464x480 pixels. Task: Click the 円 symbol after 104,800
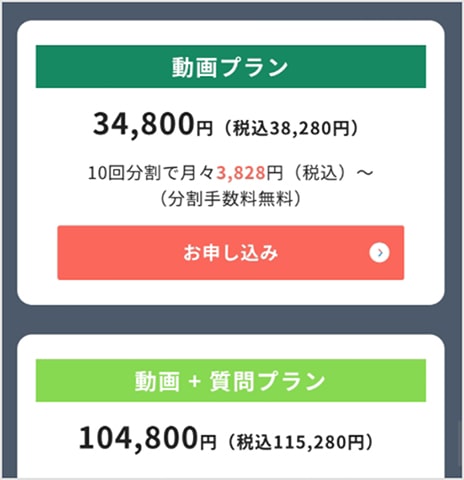pos(208,442)
